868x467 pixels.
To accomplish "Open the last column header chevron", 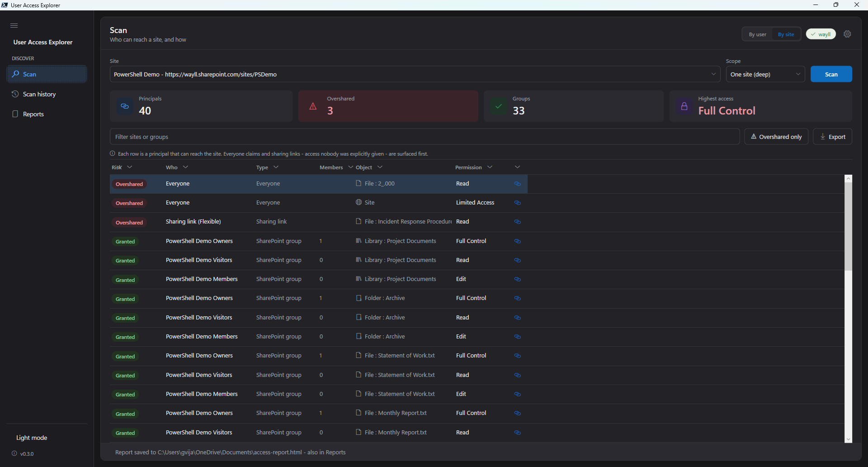I will 518,167.
